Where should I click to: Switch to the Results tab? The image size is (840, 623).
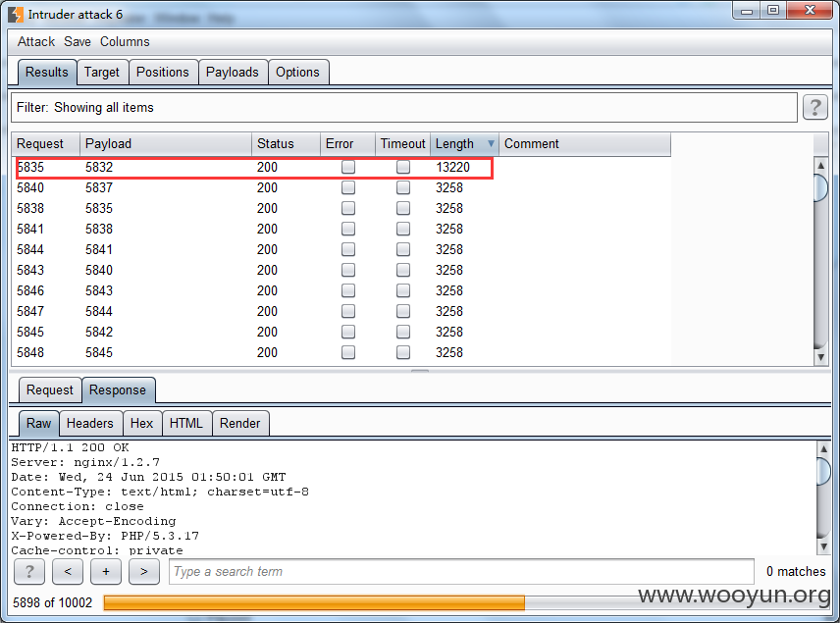click(x=46, y=73)
